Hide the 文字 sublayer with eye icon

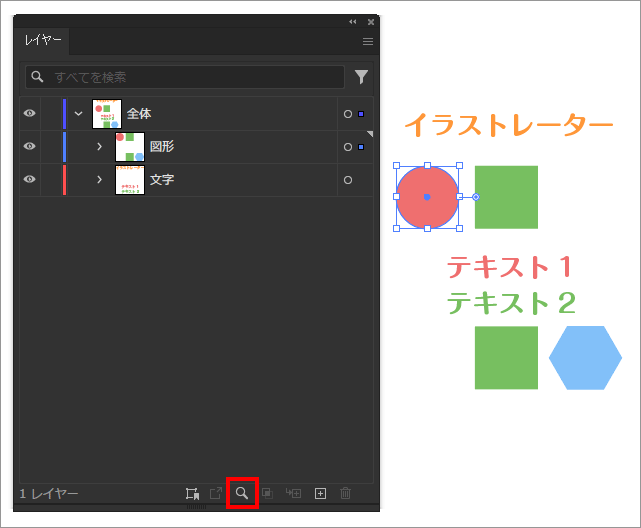(x=29, y=179)
